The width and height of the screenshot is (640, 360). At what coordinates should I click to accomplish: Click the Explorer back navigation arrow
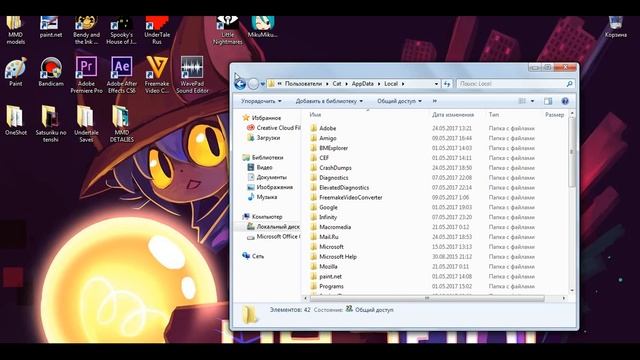240,84
